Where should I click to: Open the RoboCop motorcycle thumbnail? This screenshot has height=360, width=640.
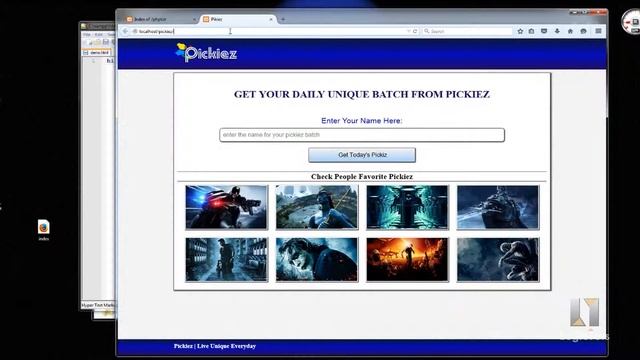pyautogui.click(x=227, y=207)
